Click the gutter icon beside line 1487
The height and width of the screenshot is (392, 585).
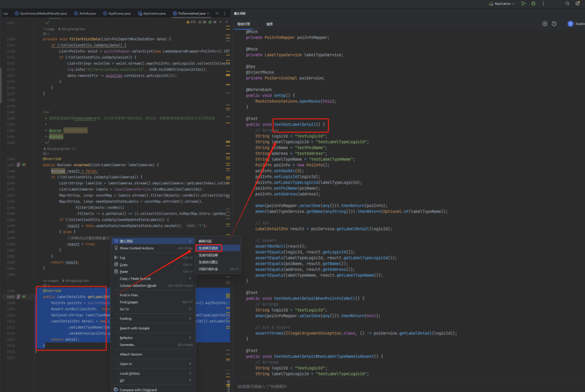19,164
